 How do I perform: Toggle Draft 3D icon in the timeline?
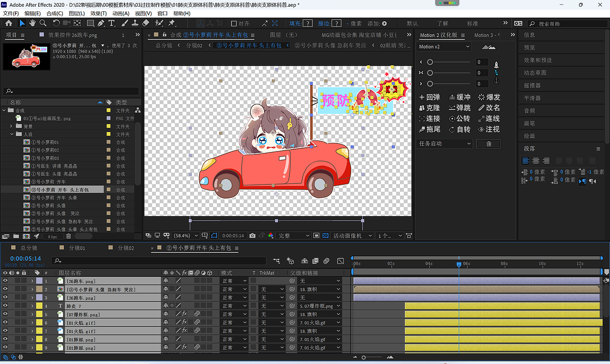pyautogui.click(x=290, y=261)
